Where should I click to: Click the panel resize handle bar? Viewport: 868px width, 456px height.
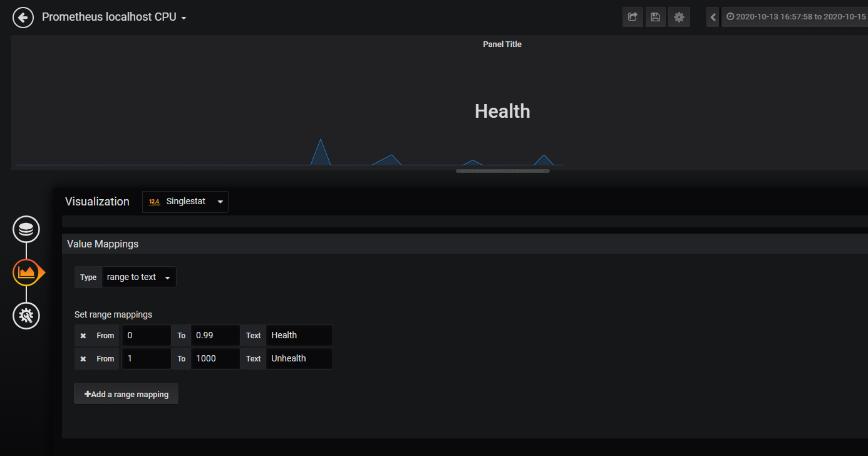point(503,170)
